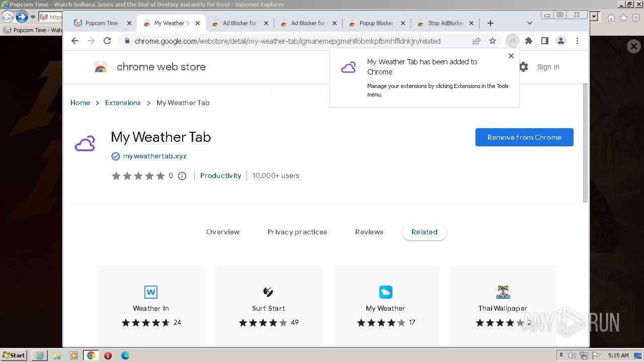Open the Windows Start menu

coord(14,355)
